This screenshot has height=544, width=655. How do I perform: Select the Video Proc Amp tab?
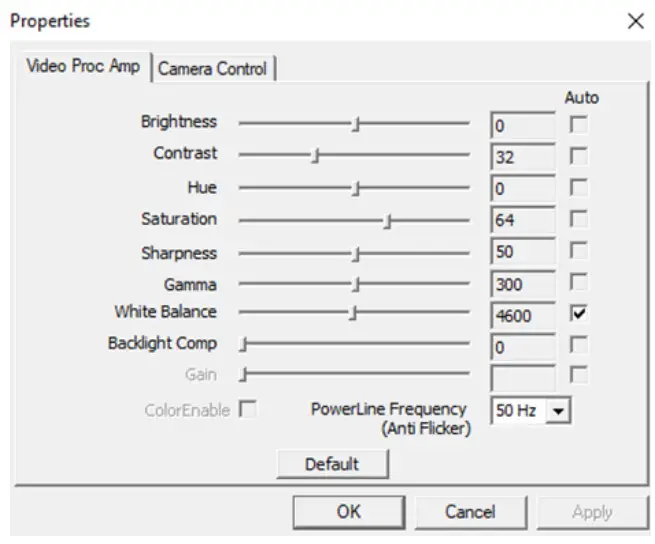point(86,68)
